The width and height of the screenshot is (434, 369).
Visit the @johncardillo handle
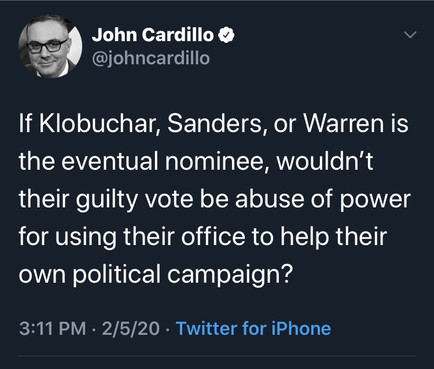coord(151,59)
